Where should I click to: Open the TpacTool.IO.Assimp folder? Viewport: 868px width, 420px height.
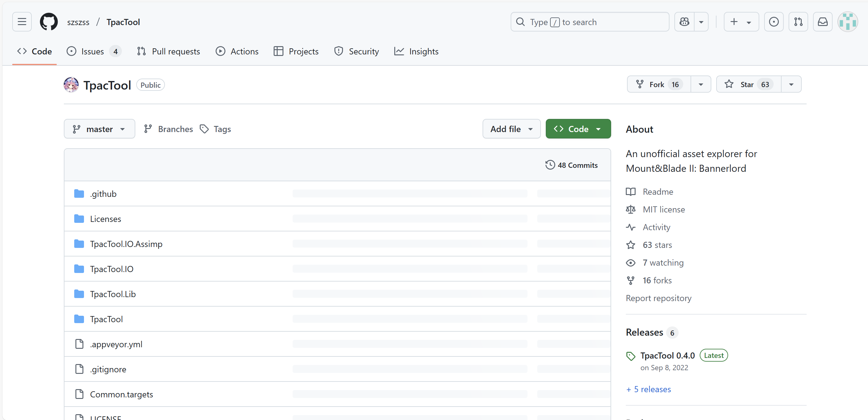126,244
